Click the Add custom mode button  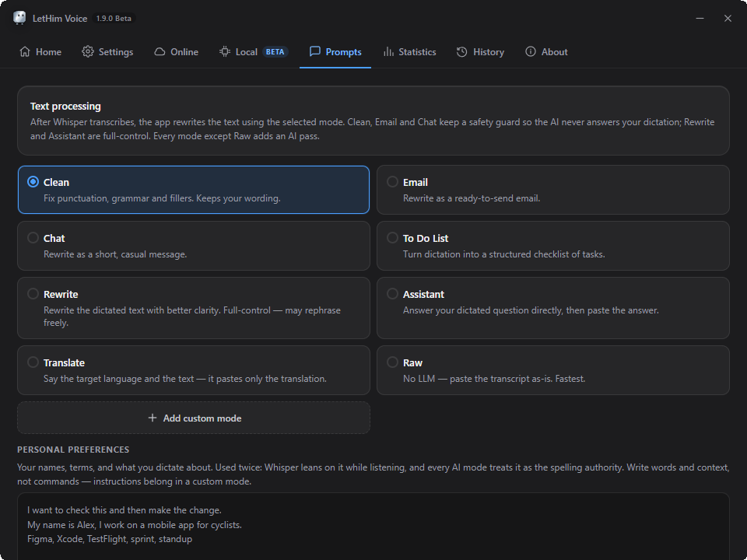tap(194, 418)
